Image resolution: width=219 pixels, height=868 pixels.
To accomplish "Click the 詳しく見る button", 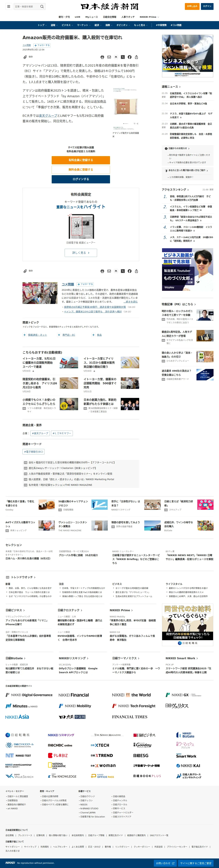I will (x=81, y=253).
